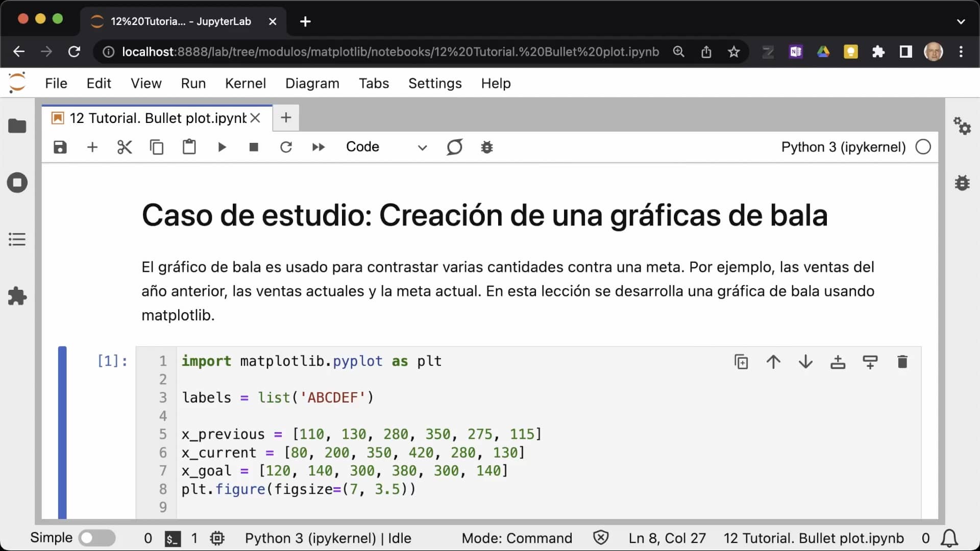Viewport: 980px width, 551px height.
Task: Open the Settings menu
Action: tap(434, 83)
